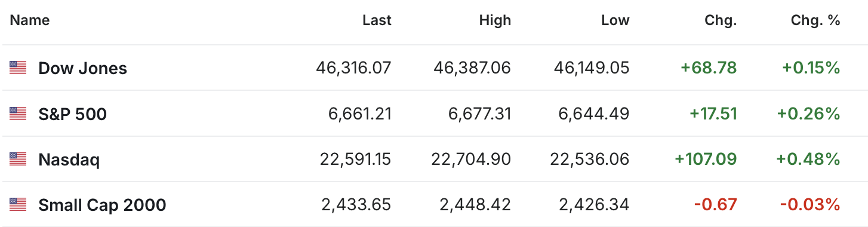
Task: Sort table by Name column header
Action: click(30, 20)
